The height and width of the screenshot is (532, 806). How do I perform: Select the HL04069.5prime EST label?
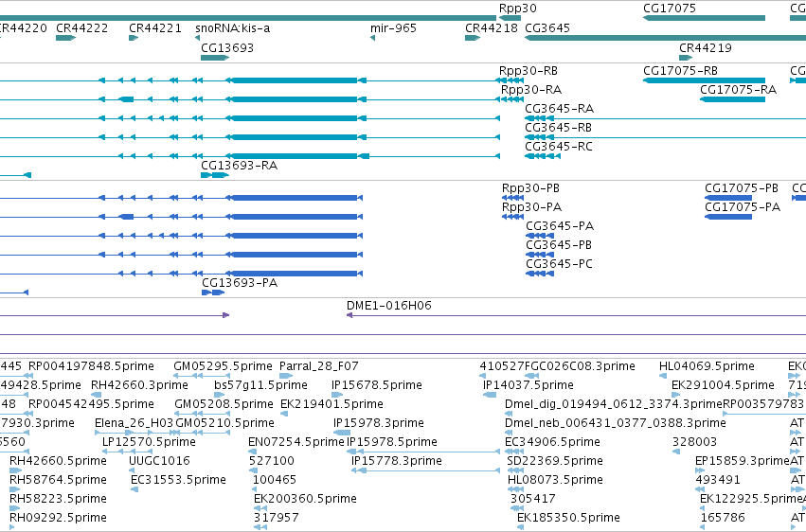(x=707, y=366)
